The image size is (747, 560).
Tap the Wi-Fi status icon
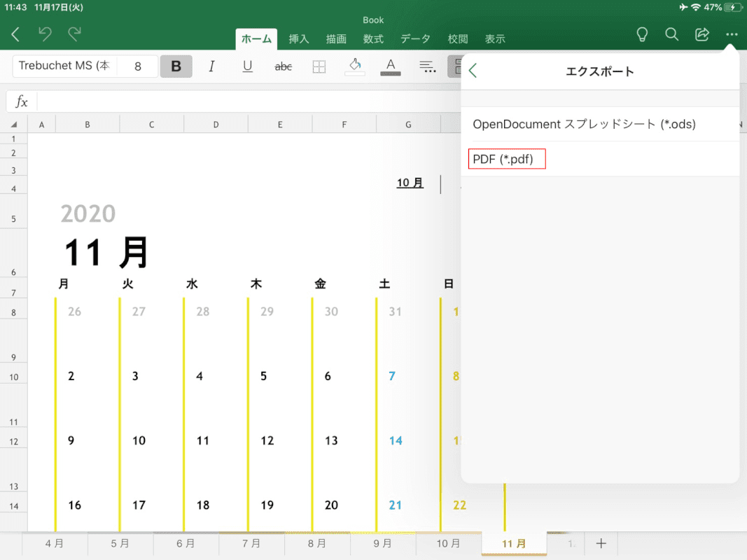696,7
